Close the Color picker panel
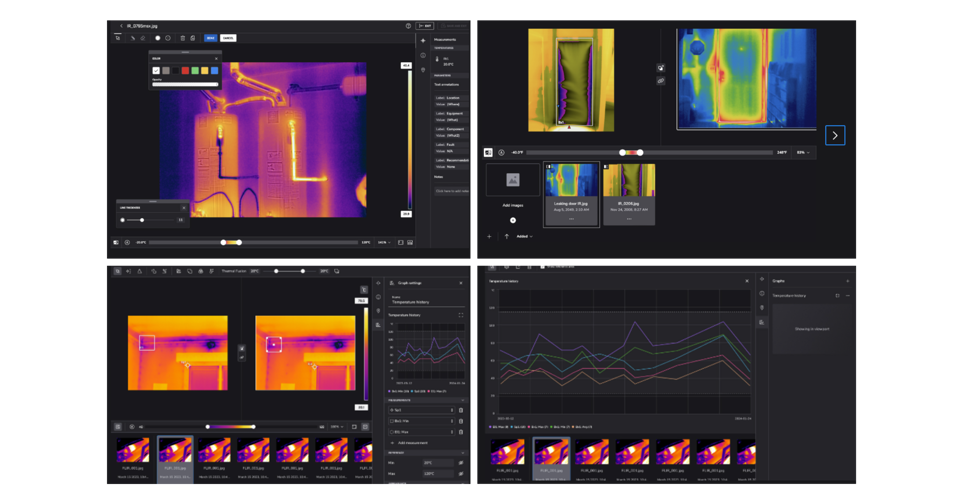The width and height of the screenshot is (962, 504). coord(216,58)
